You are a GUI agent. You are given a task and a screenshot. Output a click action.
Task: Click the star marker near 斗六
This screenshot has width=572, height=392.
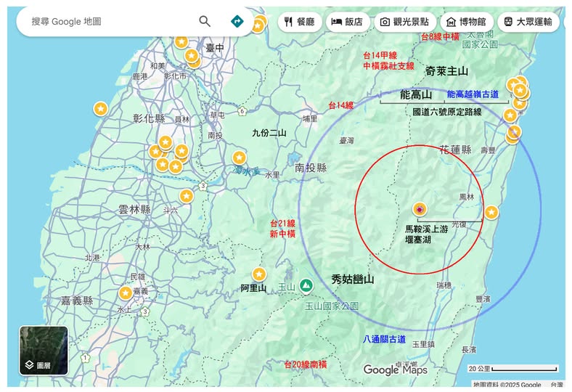click(x=187, y=196)
